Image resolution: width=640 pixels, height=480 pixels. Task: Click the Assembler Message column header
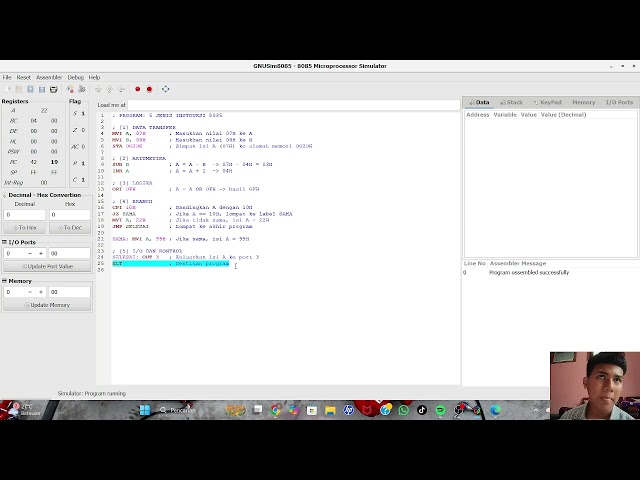[518, 263]
